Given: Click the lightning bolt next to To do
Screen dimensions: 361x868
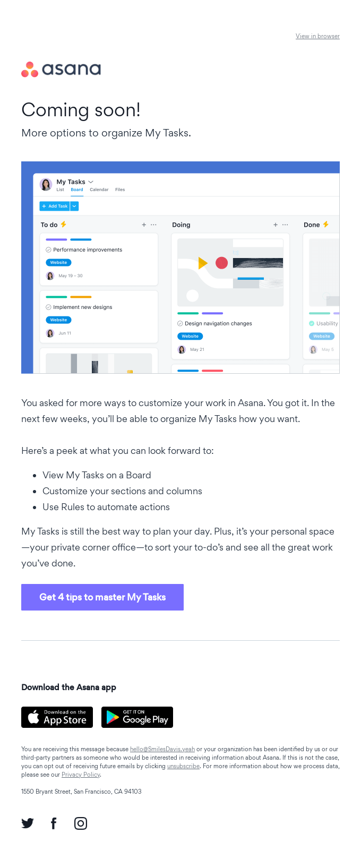Looking at the screenshot, I should (x=64, y=225).
